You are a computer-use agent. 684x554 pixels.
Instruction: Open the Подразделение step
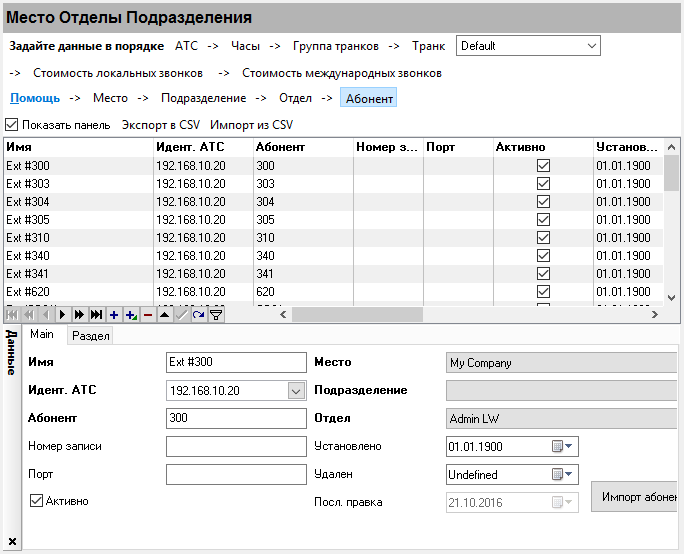point(203,98)
